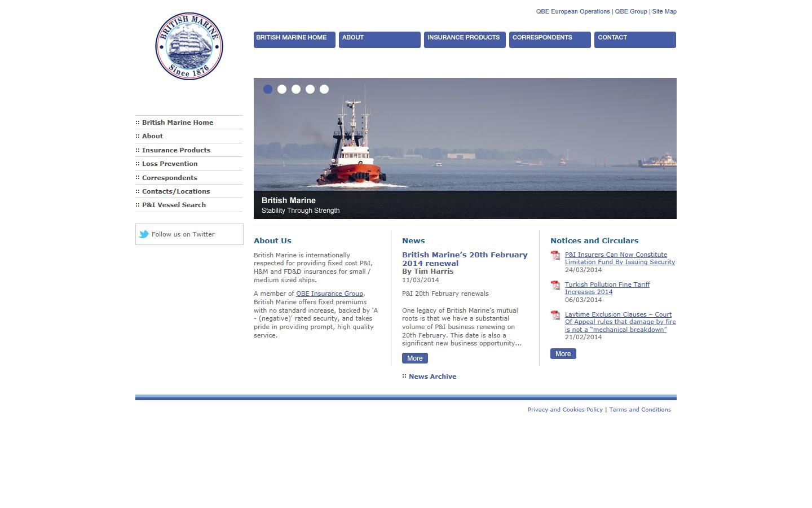The image size is (812, 508).
Task: Click the Twitter bird icon
Action: (x=144, y=234)
